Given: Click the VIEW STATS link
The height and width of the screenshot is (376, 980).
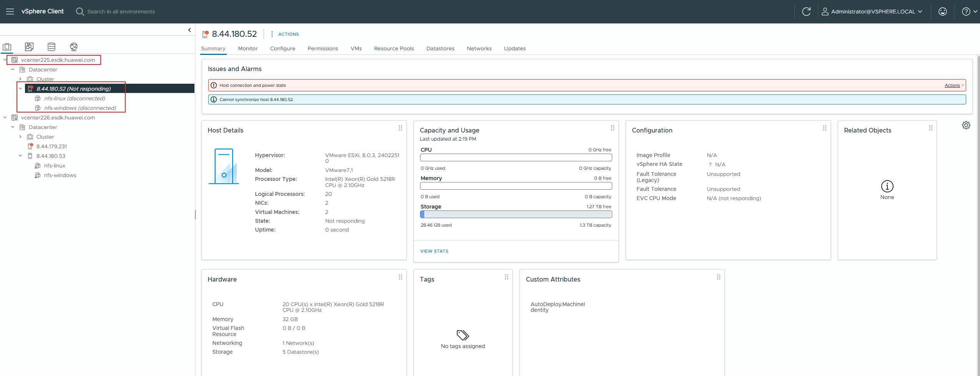Looking at the screenshot, I should [x=434, y=251].
